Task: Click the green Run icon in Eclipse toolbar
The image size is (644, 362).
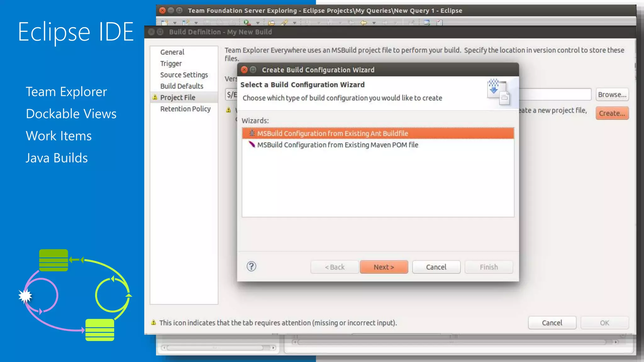Action: 247,23
